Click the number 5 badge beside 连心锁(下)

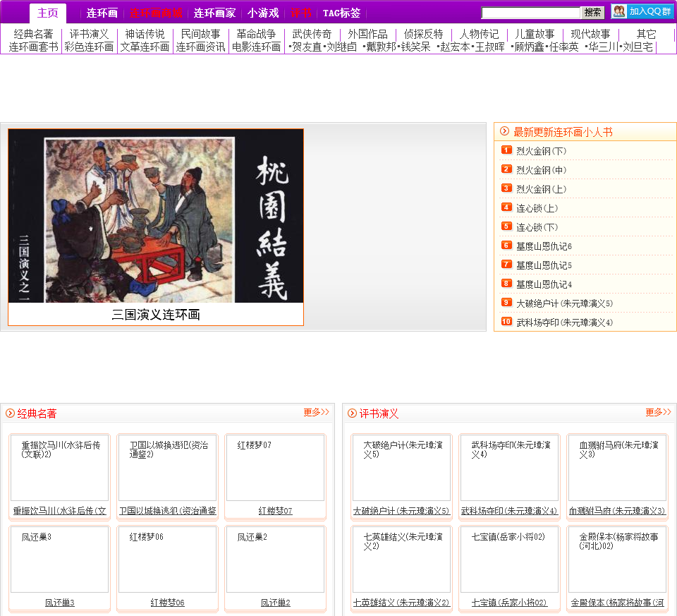506,226
